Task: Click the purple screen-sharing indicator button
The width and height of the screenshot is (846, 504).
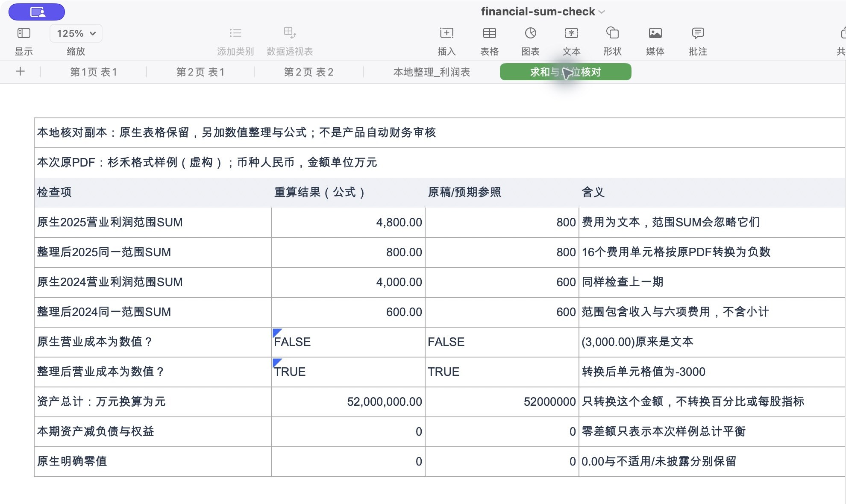Action: pos(37,12)
